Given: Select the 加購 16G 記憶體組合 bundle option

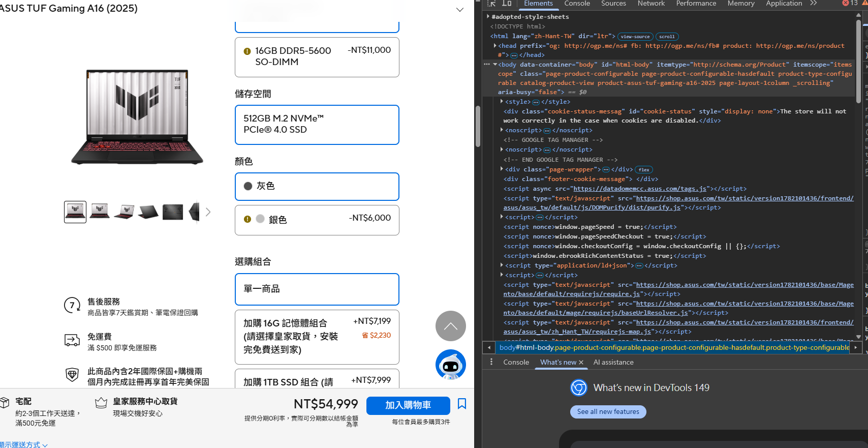Looking at the screenshot, I should coord(317,337).
